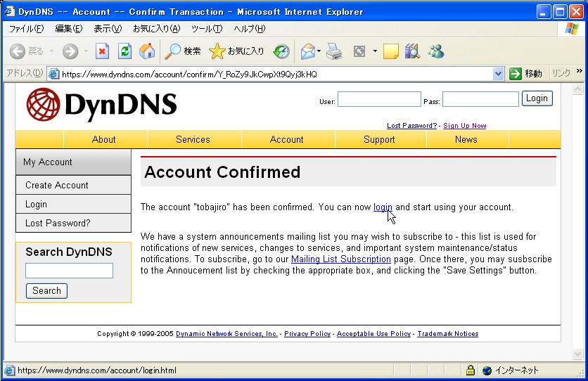The width and height of the screenshot is (588, 381).
Task: Click the scrollbar down arrow
Action: (x=577, y=354)
